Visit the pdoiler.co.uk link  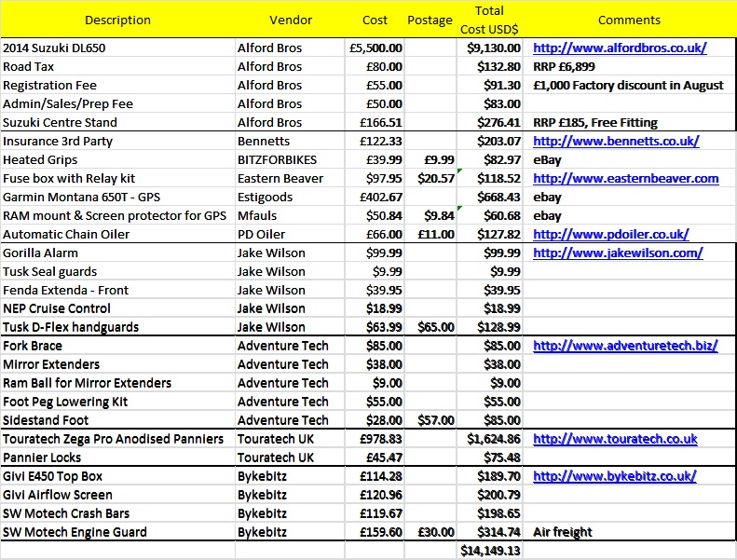(x=610, y=234)
